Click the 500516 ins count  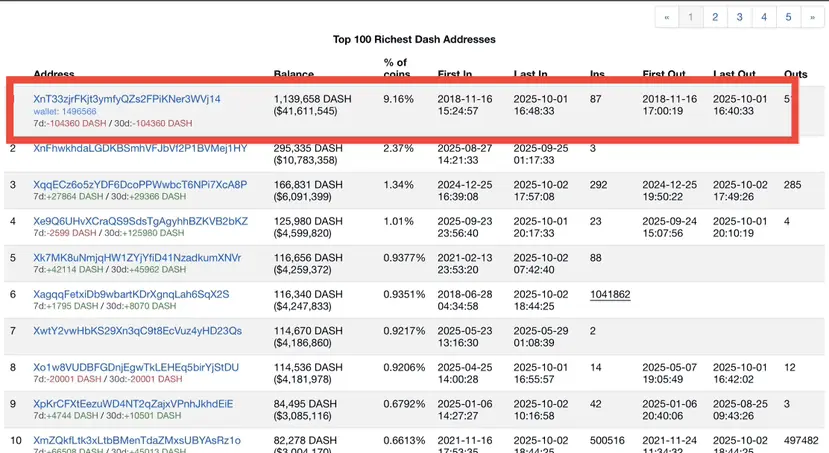(x=607, y=440)
